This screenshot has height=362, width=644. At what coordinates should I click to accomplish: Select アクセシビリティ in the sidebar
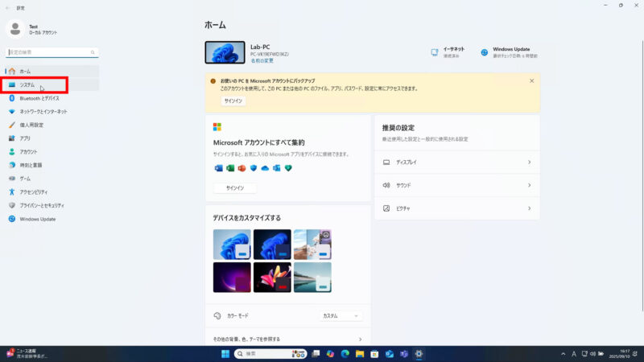[x=33, y=192]
